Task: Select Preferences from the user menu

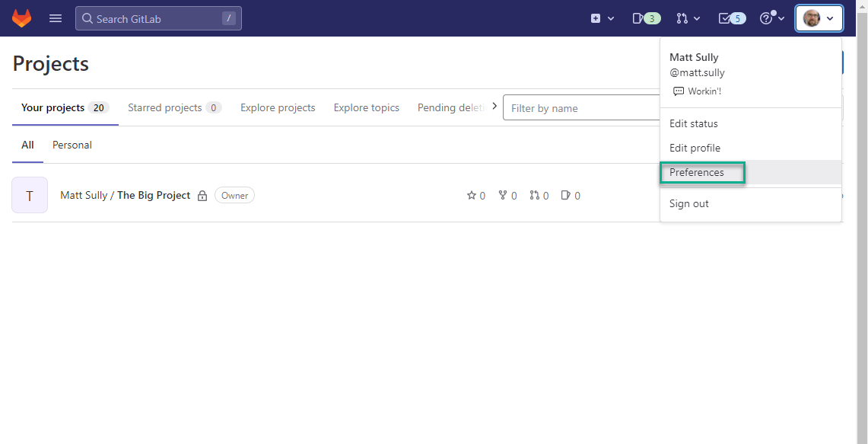Action: click(x=697, y=173)
